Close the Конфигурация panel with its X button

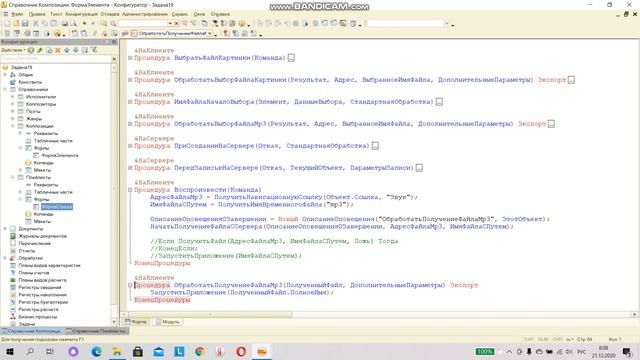pos(114,42)
